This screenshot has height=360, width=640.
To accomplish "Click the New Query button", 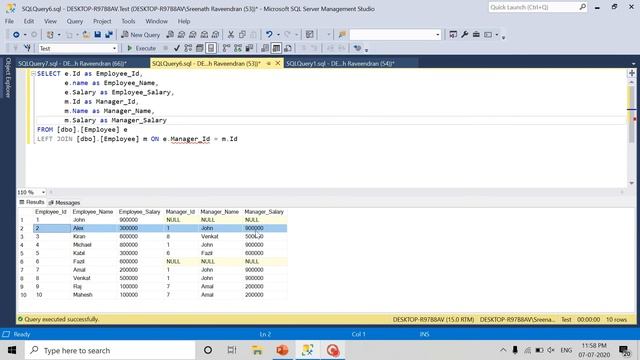I will [140, 35].
